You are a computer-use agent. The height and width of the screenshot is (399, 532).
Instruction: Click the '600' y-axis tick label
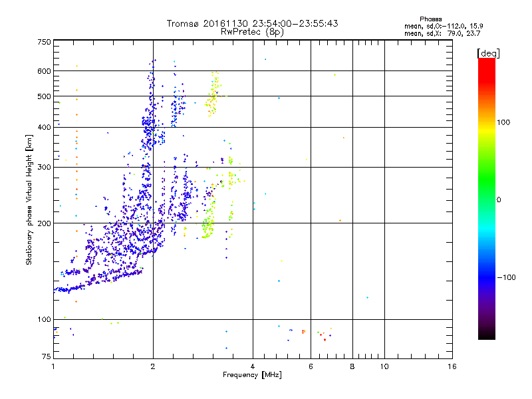pos(44,71)
